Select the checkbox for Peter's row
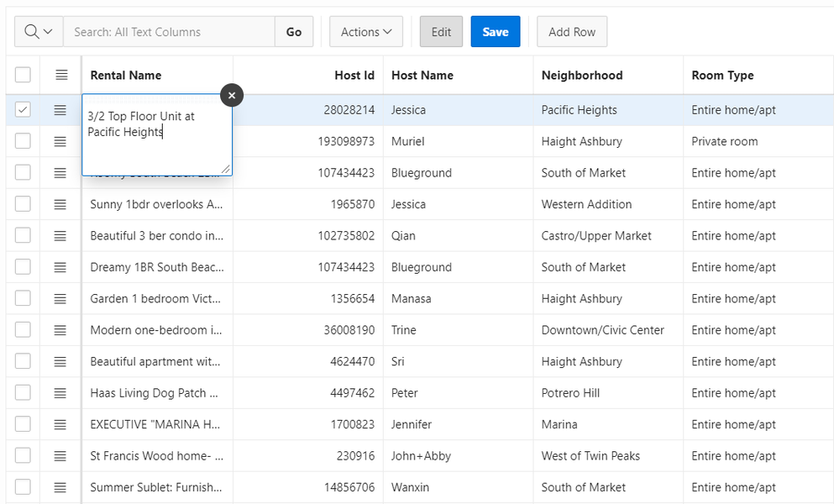The image size is (834, 504). click(x=23, y=393)
